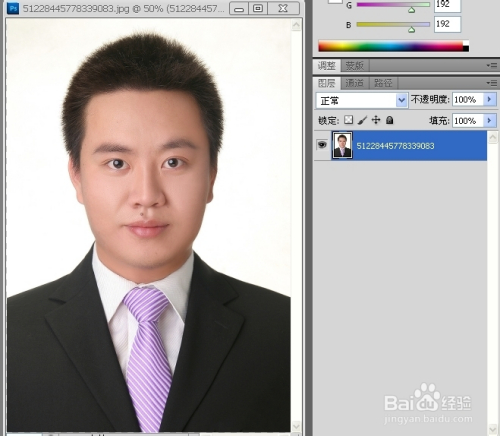500x436 pixels.
Task: Open the adjustments panel options menu icon
Action: [x=492, y=65]
